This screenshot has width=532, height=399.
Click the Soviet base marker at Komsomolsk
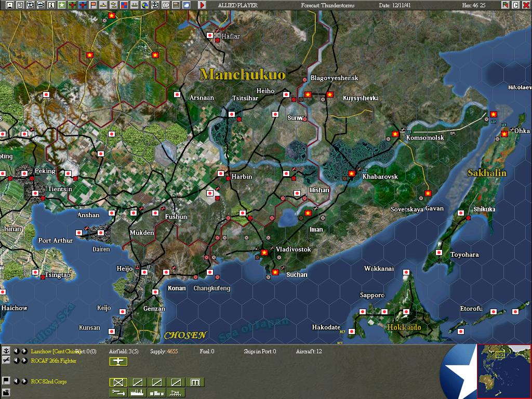tap(395, 134)
